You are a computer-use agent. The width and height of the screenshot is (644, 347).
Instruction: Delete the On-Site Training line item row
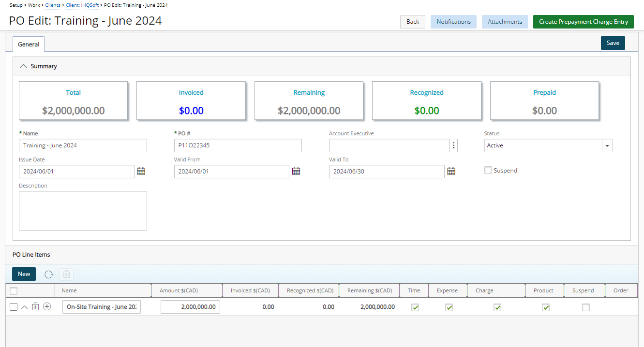click(x=35, y=306)
